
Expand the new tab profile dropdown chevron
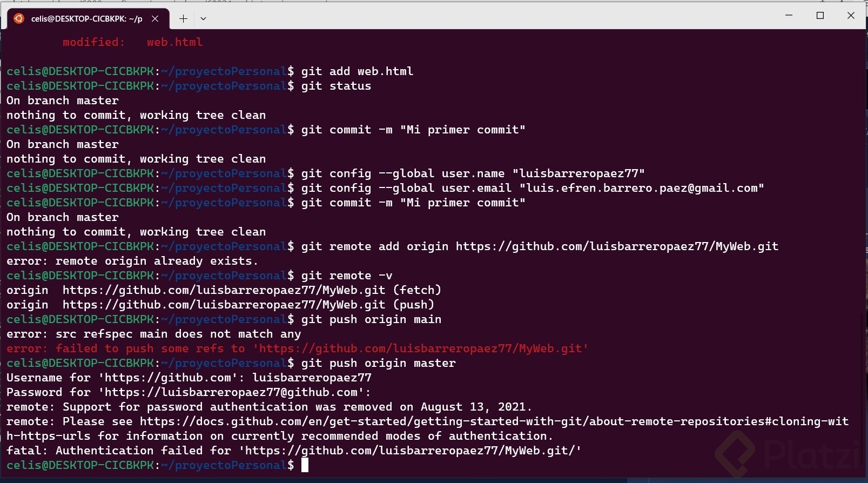point(203,18)
